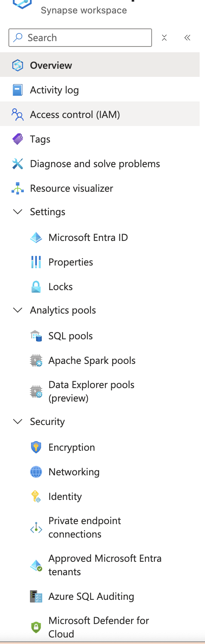Open the Microsoft Entra ID icon

point(36,237)
